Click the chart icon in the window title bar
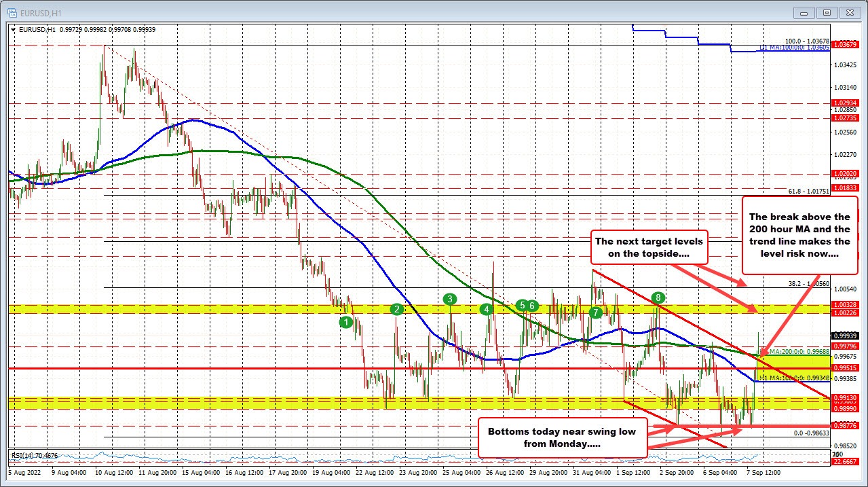 click(x=14, y=12)
